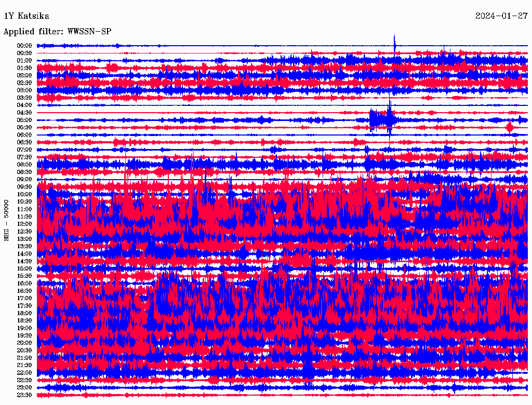This screenshot has width=532, height=405.
Task: Select the 11:30 time label
Action: (x=24, y=217)
